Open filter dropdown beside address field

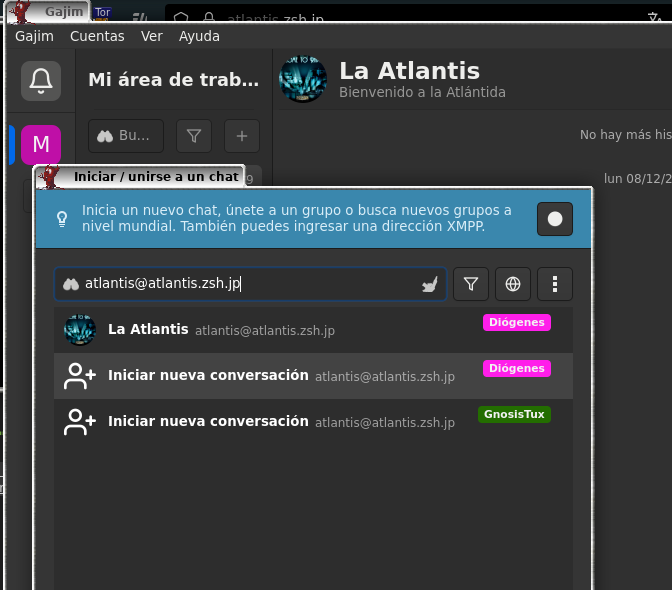pyautogui.click(x=471, y=284)
